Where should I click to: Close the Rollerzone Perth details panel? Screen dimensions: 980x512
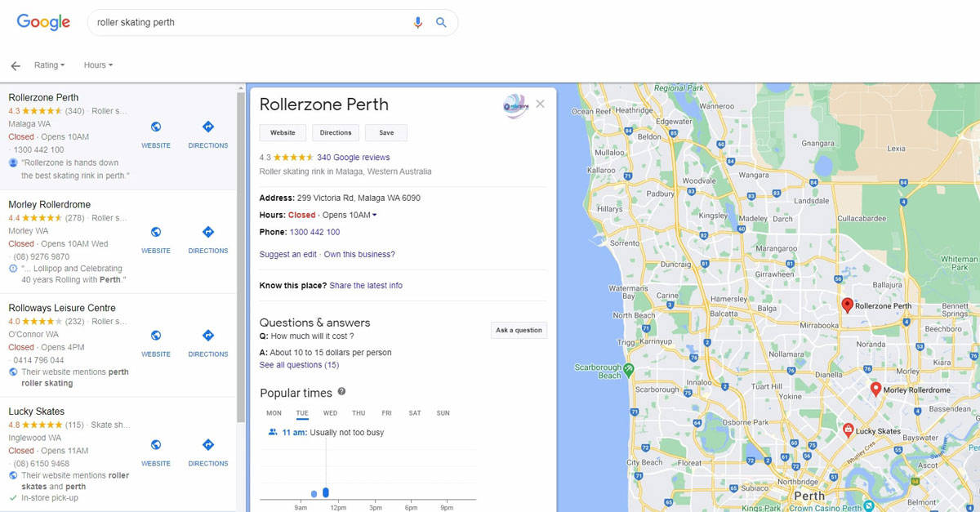540,105
